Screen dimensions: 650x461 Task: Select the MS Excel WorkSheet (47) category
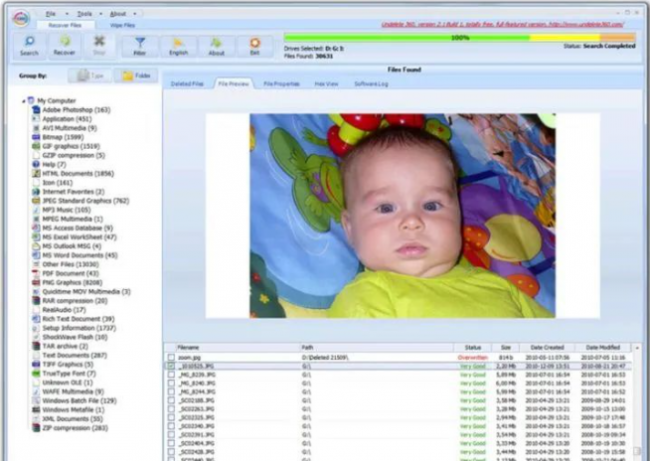coord(75,237)
